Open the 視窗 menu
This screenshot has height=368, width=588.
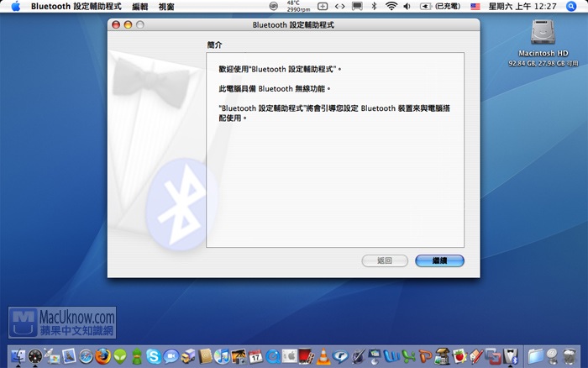(x=166, y=7)
